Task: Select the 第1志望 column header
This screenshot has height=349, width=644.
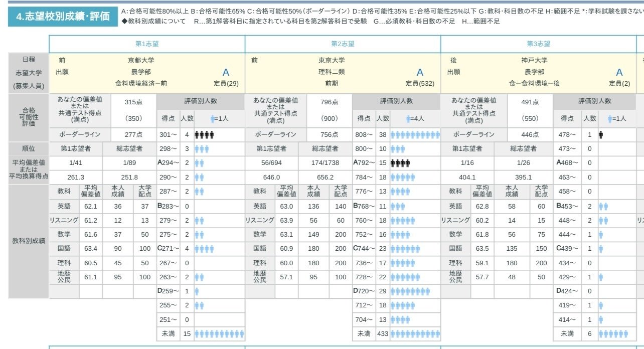Action: (x=147, y=44)
